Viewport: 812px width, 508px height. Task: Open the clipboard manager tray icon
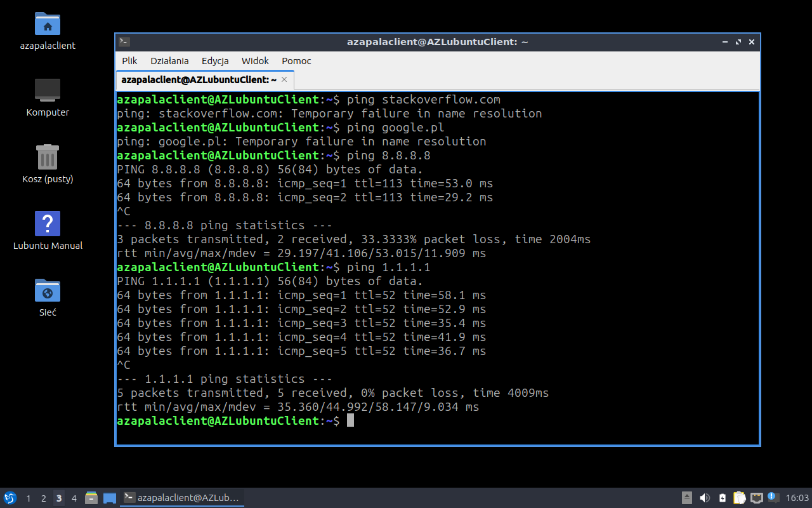(x=740, y=498)
